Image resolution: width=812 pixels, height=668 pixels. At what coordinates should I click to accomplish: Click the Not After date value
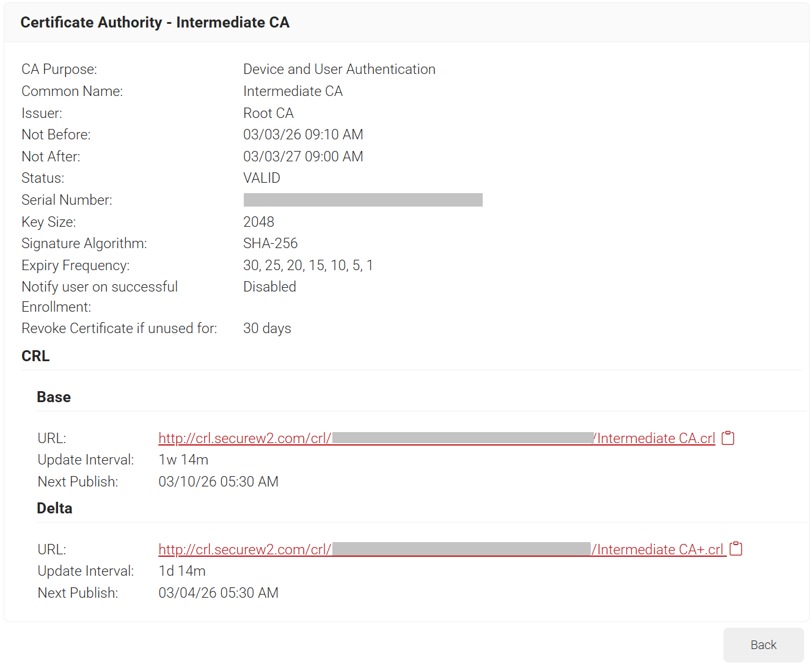(x=303, y=157)
